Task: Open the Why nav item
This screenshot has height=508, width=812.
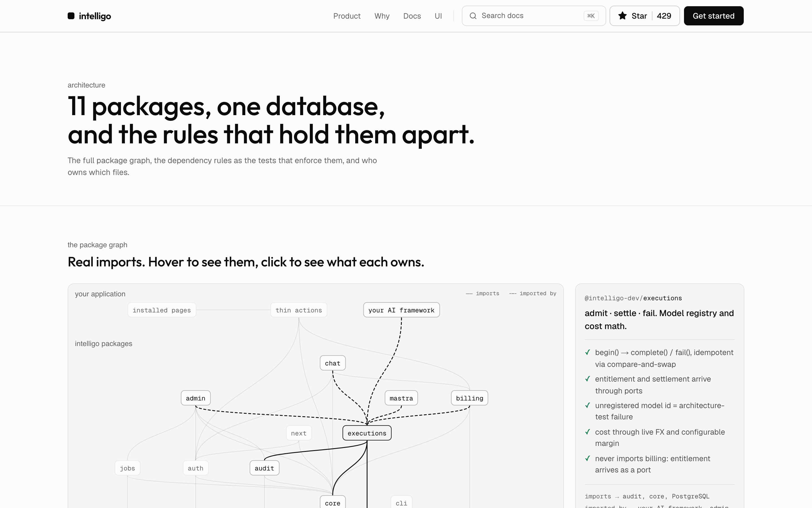Action: [x=382, y=16]
